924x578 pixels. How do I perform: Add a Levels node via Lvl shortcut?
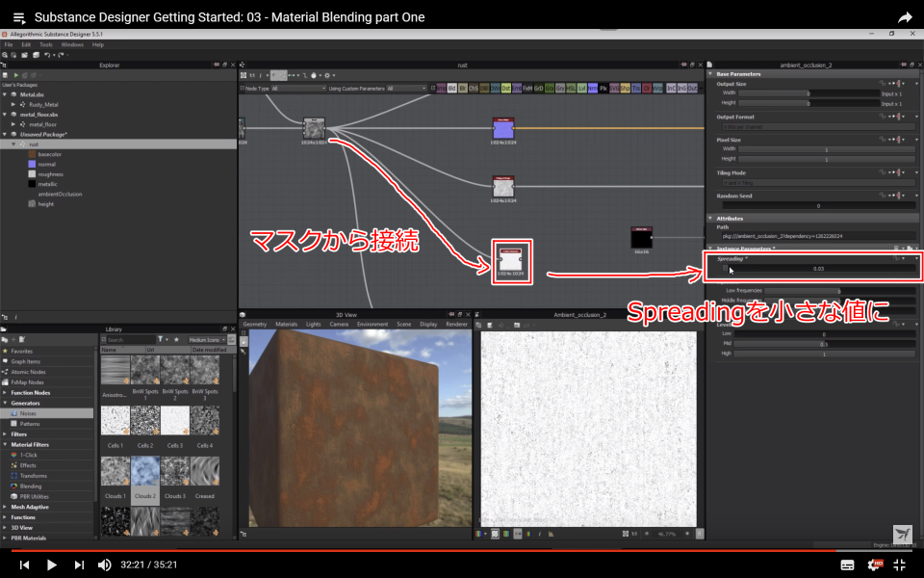(581, 89)
